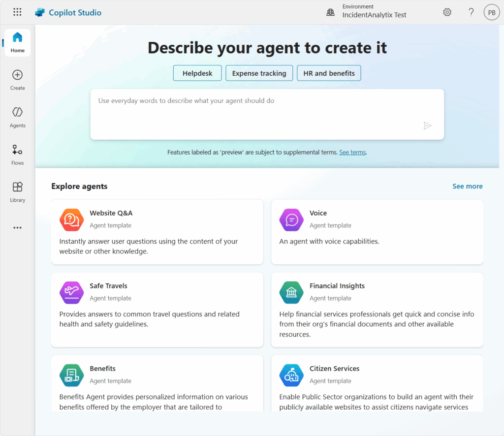The width and height of the screenshot is (504, 436).
Task: Open the Citizen Services template title
Action: [x=334, y=369]
